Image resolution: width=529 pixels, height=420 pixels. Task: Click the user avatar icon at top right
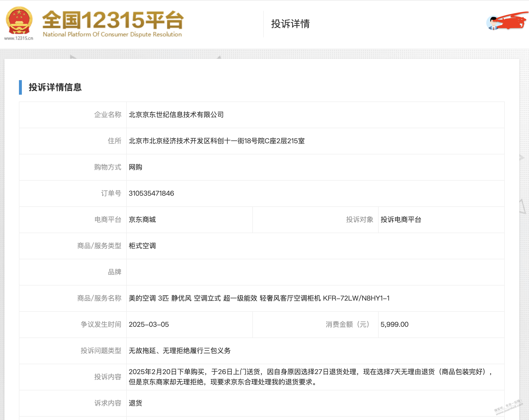click(x=493, y=23)
